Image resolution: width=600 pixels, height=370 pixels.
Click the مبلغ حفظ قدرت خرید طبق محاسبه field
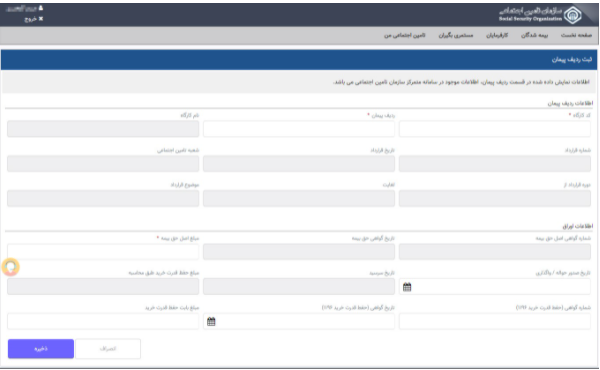(103, 287)
